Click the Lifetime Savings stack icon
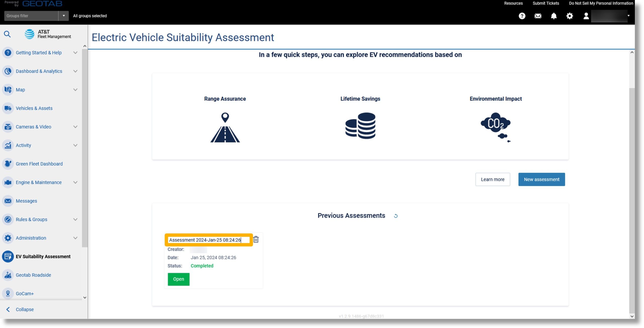This screenshot has height=328, width=644. pos(360,126)
